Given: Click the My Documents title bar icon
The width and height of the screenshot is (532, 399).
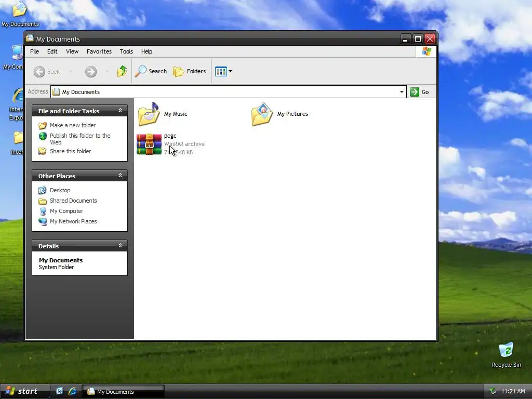Looking at the screenshot, I should click(30, 38).
